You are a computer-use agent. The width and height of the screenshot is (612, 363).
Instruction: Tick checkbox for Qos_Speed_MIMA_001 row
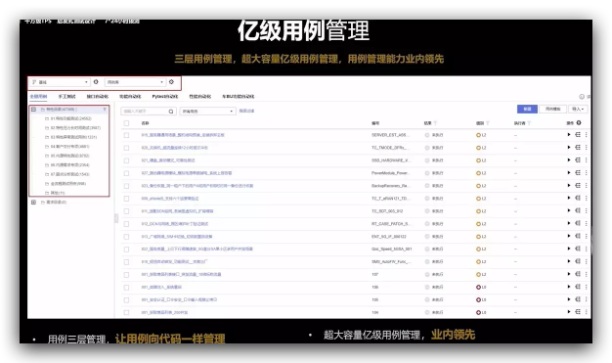pyautogui.click(x=126, y=249)
